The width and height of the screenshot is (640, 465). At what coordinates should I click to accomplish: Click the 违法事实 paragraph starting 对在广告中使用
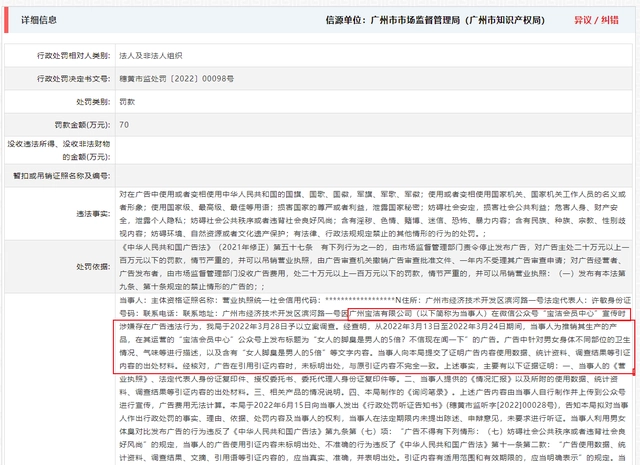coord(372,214)
